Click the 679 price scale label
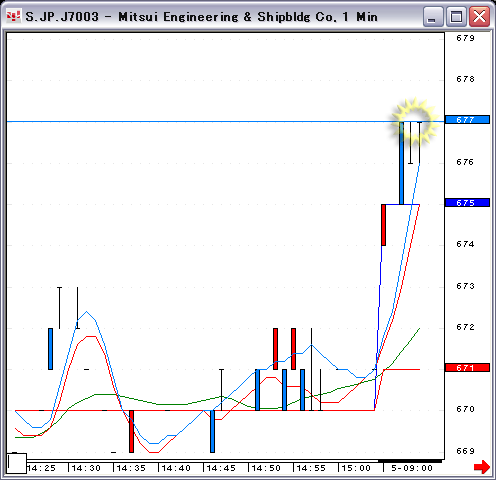 (465, 38)
